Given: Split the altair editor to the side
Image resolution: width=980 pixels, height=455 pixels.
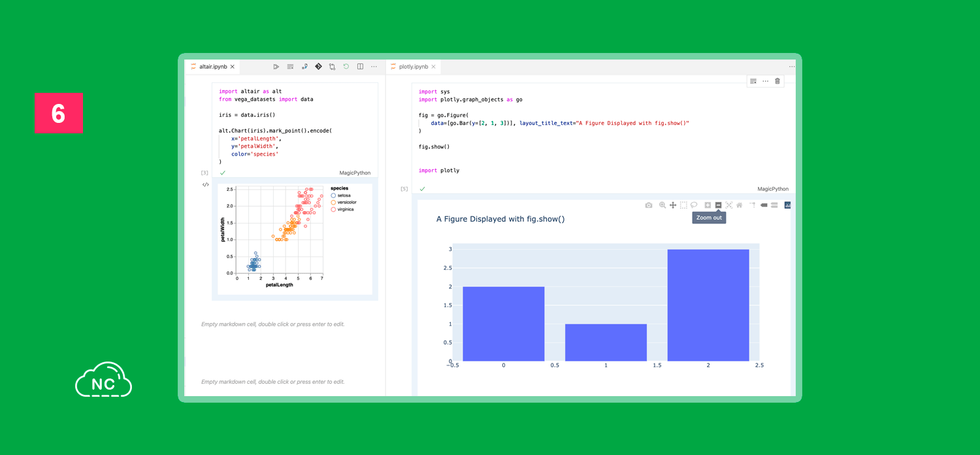Looking at the screenshot, I should pos(360,67).
